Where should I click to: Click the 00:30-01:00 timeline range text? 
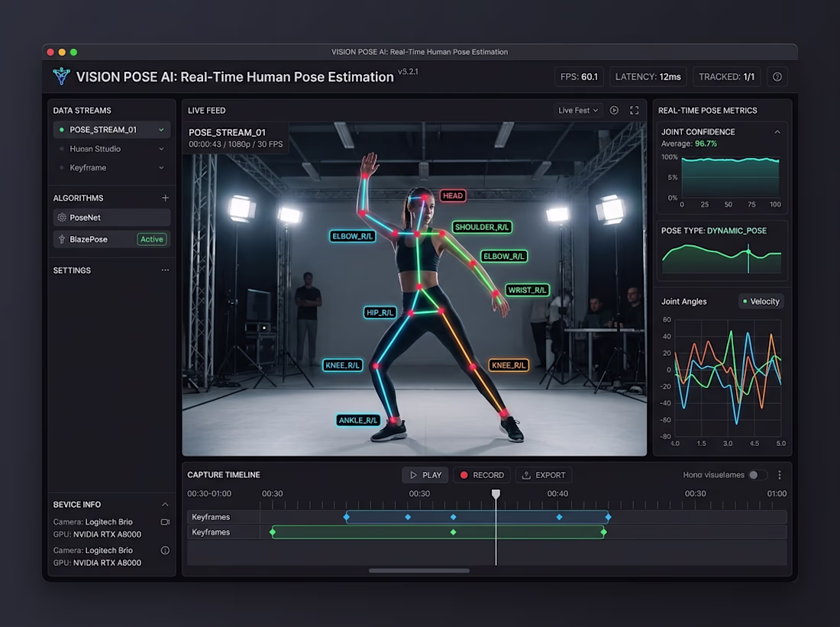click(209, 493)
